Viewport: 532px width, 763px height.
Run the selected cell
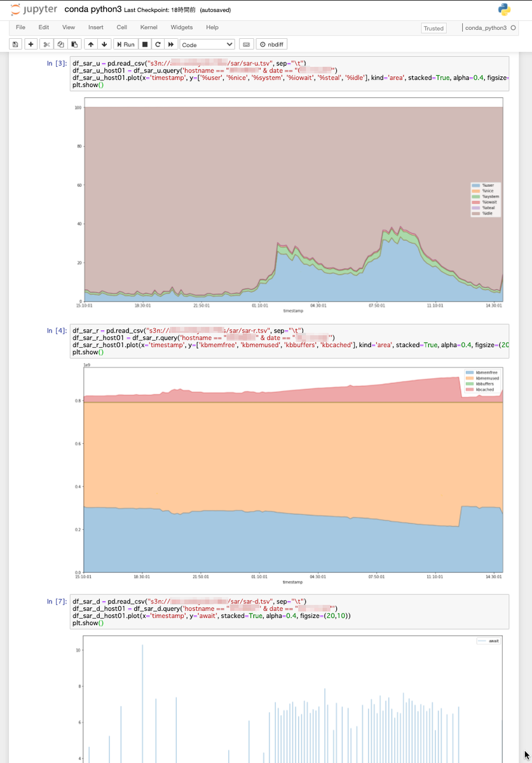pos(126,45)
